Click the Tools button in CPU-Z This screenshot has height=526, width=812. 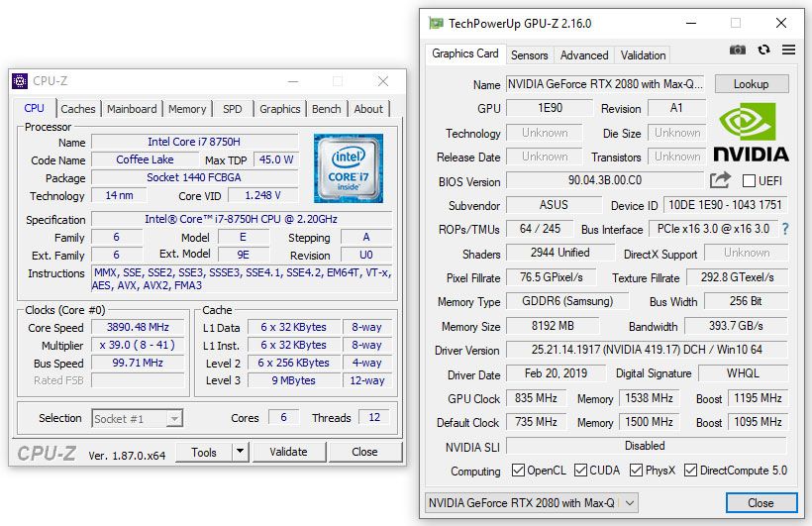[204, 452]
